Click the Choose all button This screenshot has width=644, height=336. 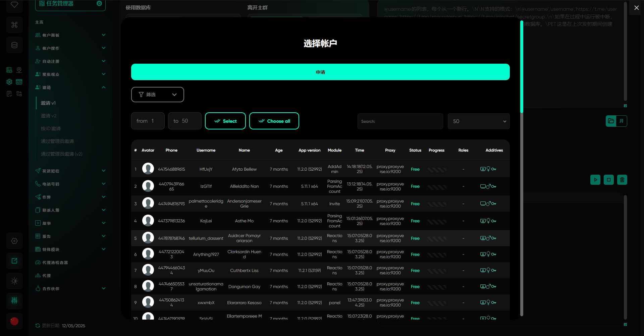pos(274,121)
